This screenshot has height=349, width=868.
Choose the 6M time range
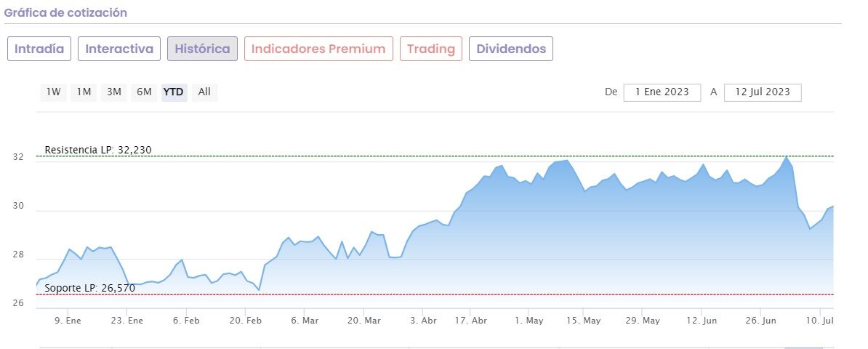click(144, 92)
